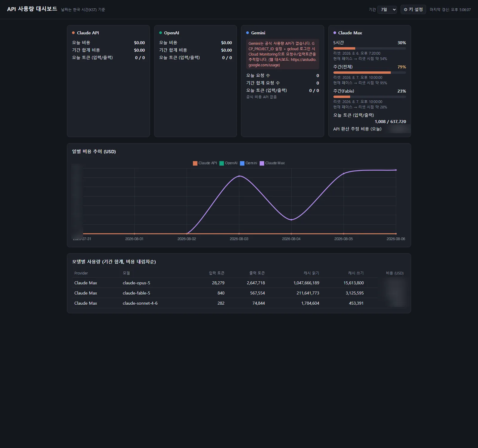Click the 1,047,666,189 cache read value
This screenshot has width=478, height=448.
click(306, 283)
